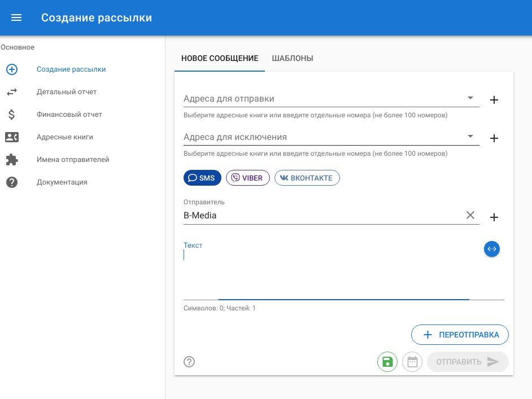Click the blue insert variable icon
Image resolution: width=532 pixels, height=399 pixels.
click(492, 249)
